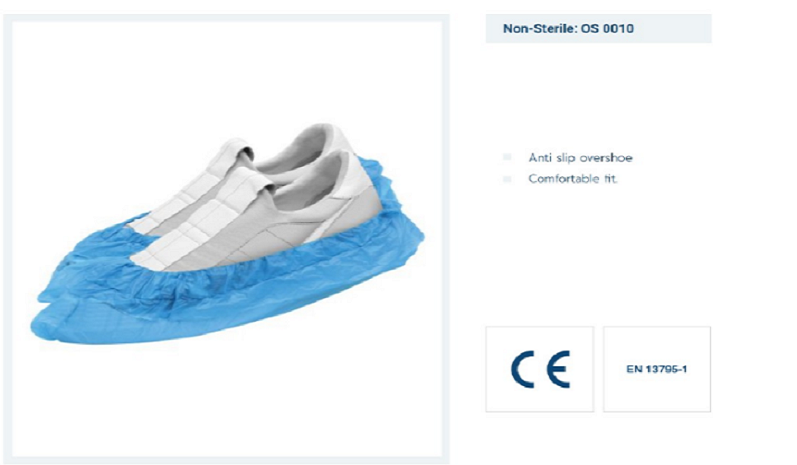Click the letter E of CE logo
Image resolution: width=797 pixels, height=465 pixels.
pos(557,369)
